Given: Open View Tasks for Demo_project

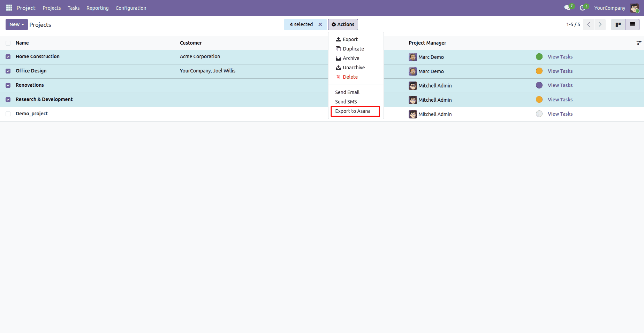Looking at the screenshot, I should click(560, 114).
